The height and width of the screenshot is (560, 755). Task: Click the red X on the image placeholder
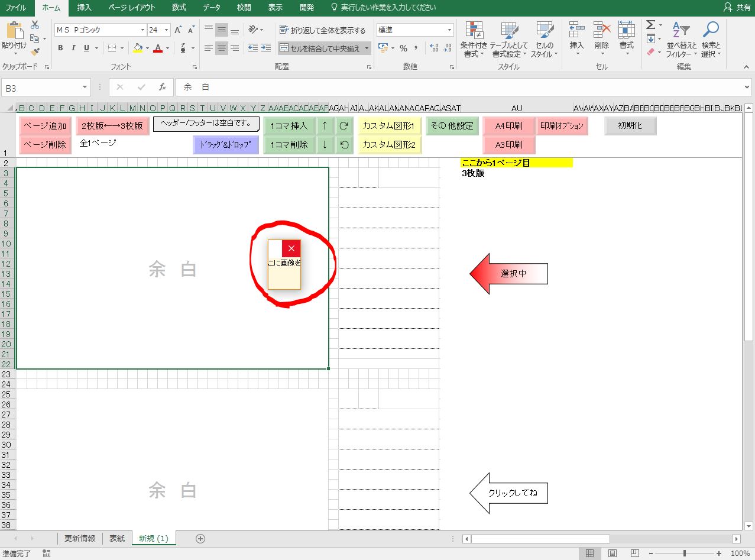click(291, 248)
